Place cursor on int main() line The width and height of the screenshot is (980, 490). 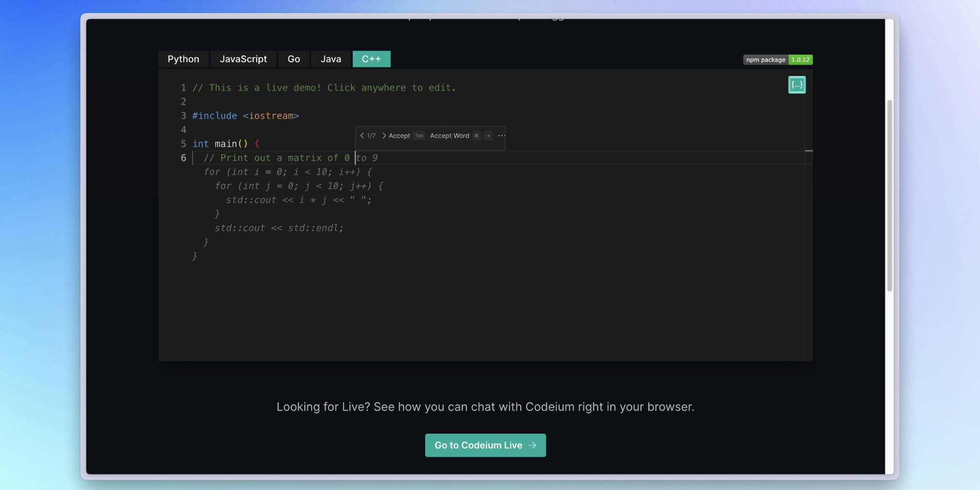(x=226, y=144)
